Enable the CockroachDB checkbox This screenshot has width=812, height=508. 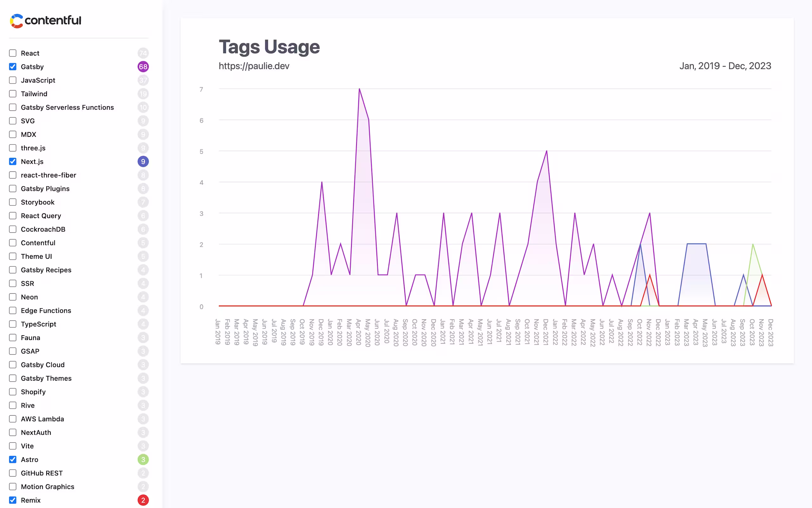pos(13,229)
